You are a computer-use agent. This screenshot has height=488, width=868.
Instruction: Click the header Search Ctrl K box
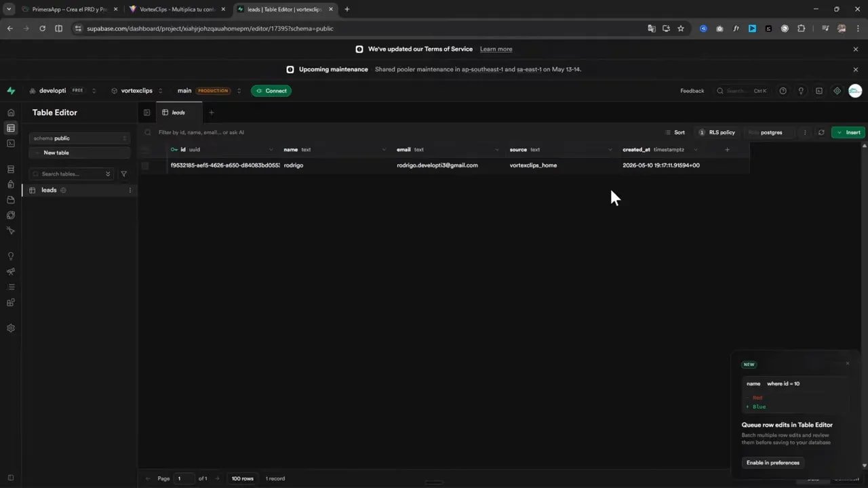tap(742, 91)
